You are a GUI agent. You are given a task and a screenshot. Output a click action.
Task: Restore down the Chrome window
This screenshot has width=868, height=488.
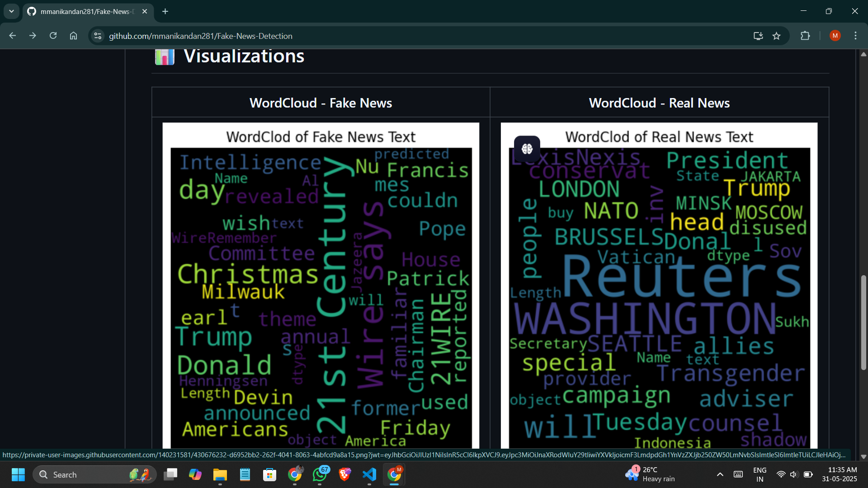(829, 11)
